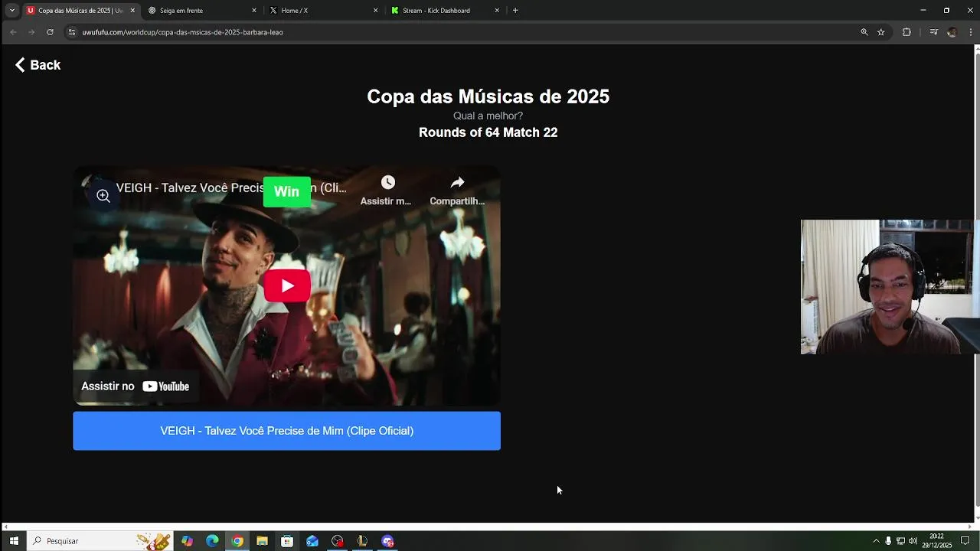This screenshot has width=980, height=551.
Task: Expand hidden system tray icons
Action: (876, 541)
